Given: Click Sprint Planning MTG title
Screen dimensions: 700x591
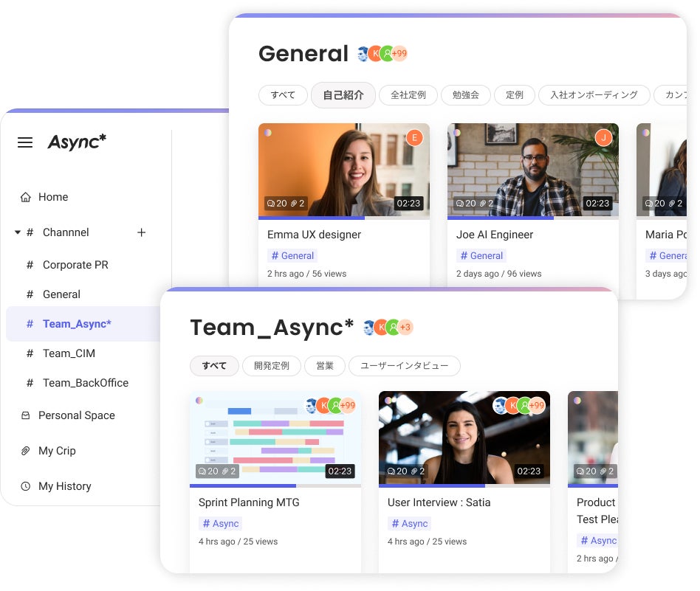Looking at the screenshot, I should 249,502.
